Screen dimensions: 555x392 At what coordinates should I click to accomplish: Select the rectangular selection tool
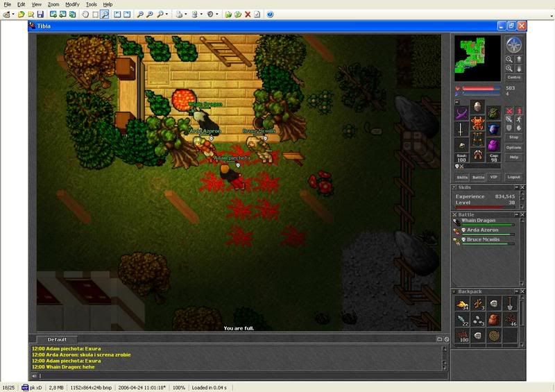coord(95,14)
